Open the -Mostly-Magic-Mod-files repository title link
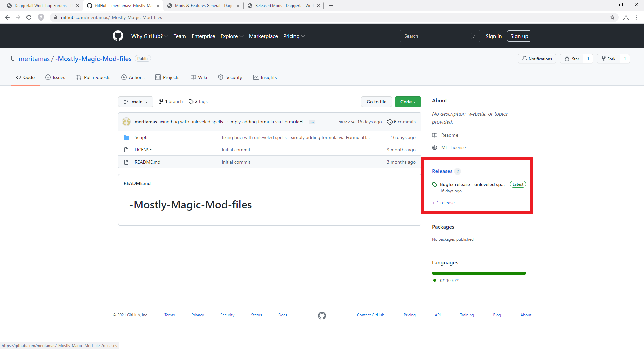 (x=94, y=59)
